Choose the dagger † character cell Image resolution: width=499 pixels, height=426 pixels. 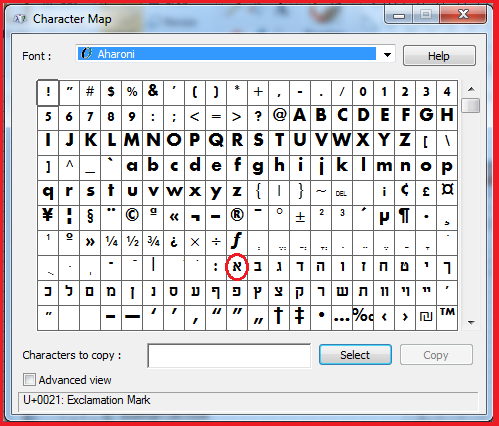279,318
